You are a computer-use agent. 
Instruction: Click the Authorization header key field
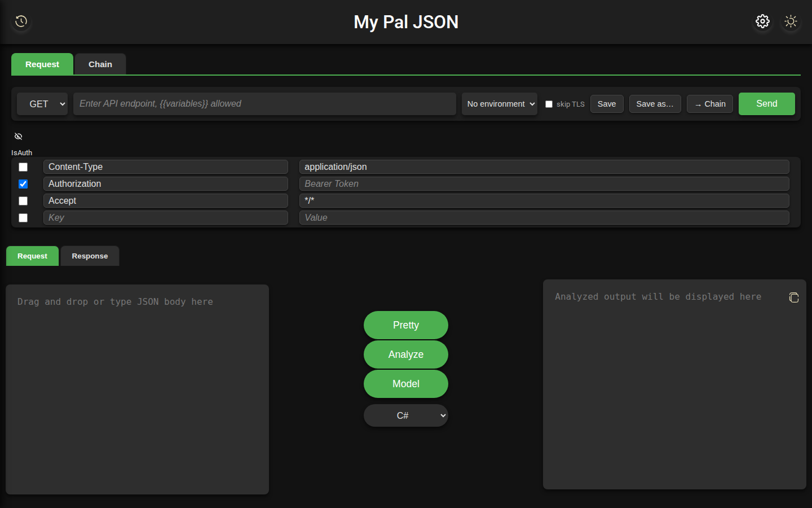tap(166, 184)
